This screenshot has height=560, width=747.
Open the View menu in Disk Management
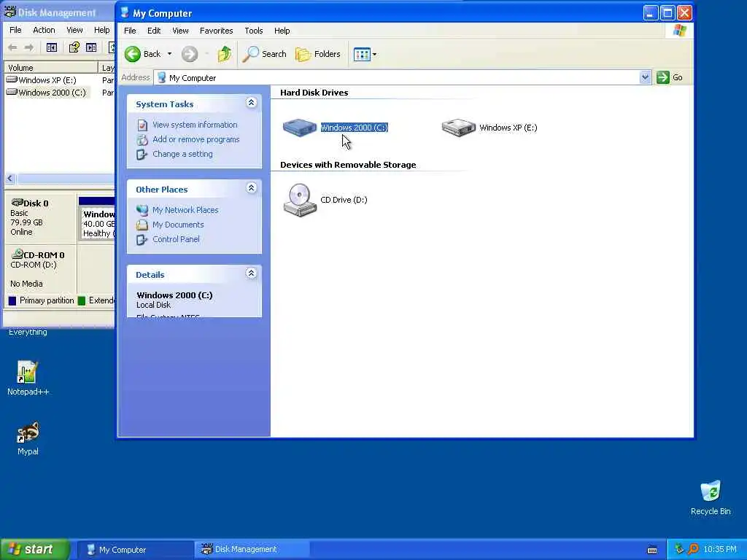74,30
